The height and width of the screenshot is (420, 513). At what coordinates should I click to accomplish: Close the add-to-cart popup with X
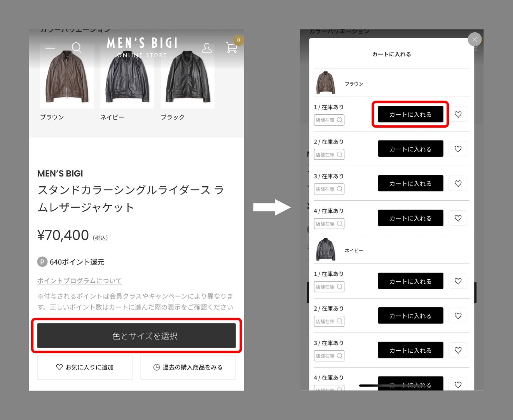pos(474,39)
